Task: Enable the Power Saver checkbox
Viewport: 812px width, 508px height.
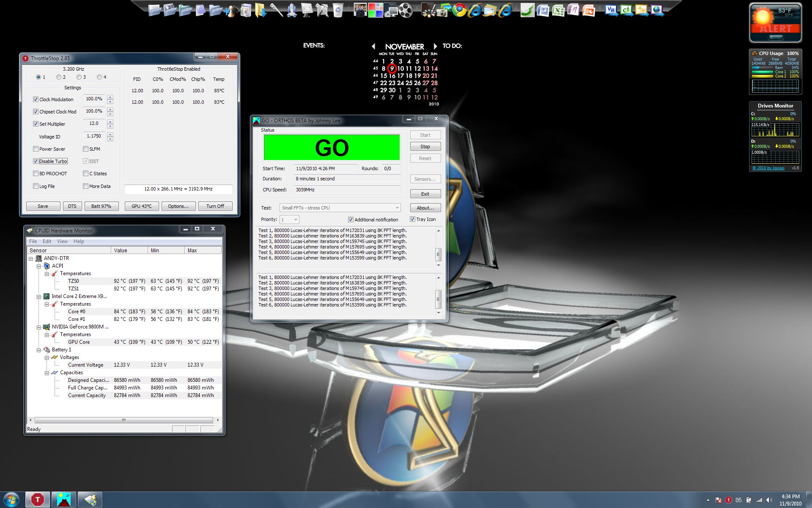Action: [x=36, y=149]
